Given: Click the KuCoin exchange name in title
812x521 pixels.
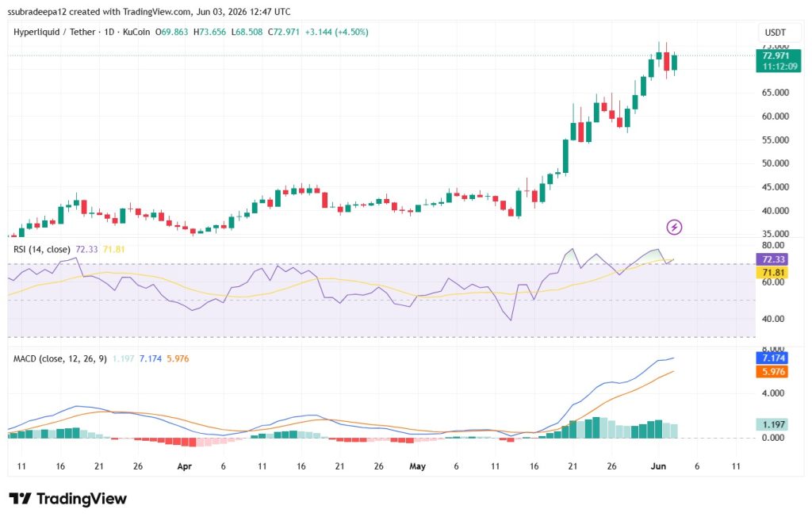Looking at the screenshot, I should [x=136, y=32].
